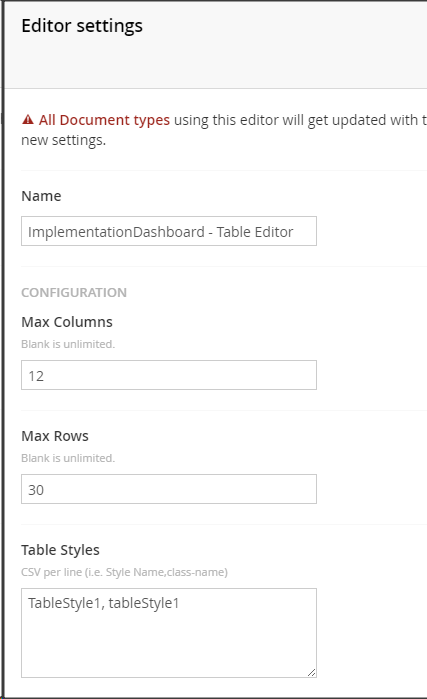Click the CONFIGURATION section heading
Viewport: 427px width, 699px height.
click(74, 292)
